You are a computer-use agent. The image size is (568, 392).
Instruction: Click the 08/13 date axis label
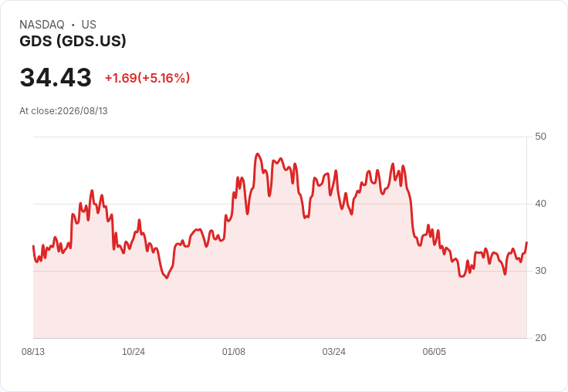33,351
